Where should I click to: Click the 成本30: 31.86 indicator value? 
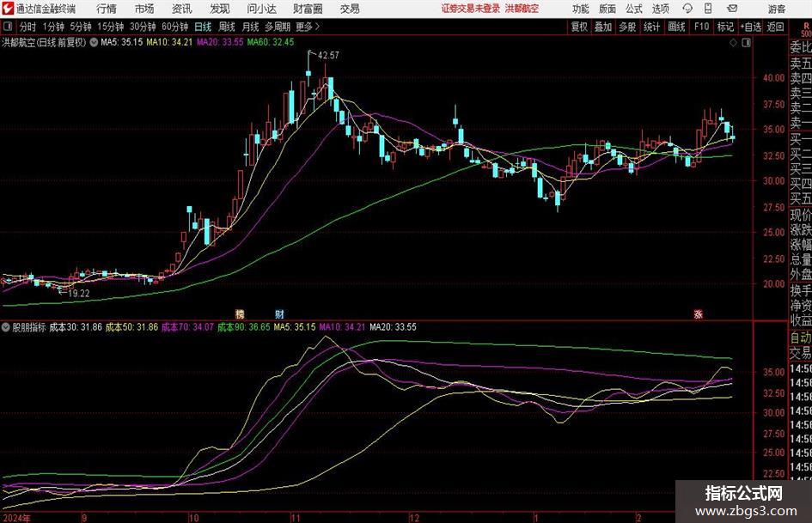(x=76, y=327)
